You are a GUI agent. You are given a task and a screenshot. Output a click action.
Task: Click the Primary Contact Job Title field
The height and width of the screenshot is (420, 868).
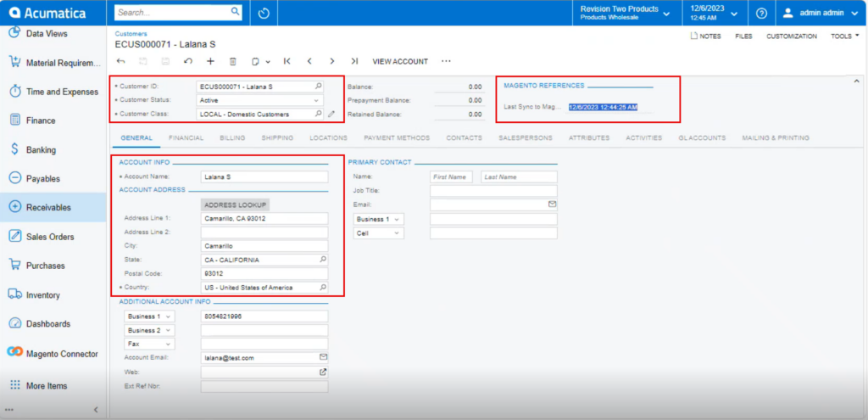494,191
